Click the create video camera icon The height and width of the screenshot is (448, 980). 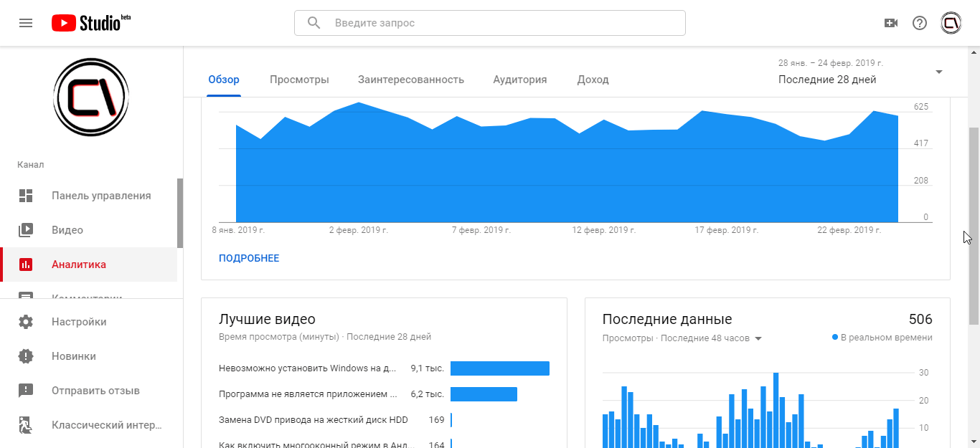pos(891,23)
